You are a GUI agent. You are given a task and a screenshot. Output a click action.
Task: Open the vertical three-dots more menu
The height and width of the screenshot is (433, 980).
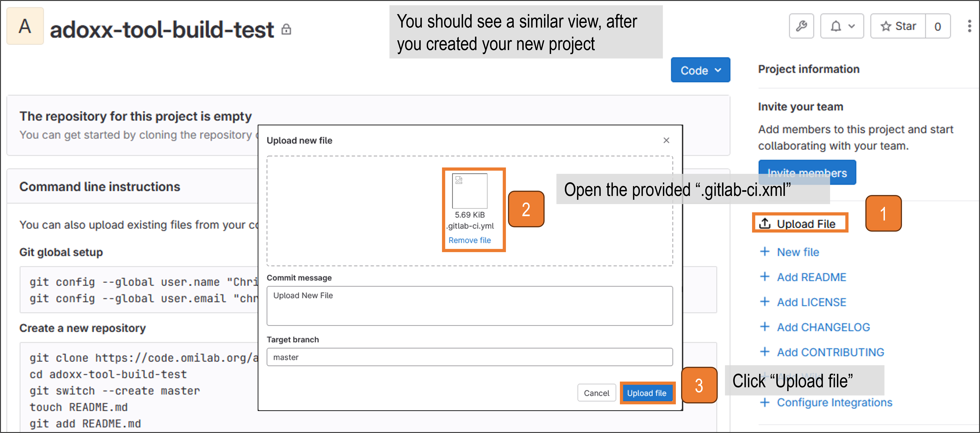pyautogui.click(x=969, y=26)
